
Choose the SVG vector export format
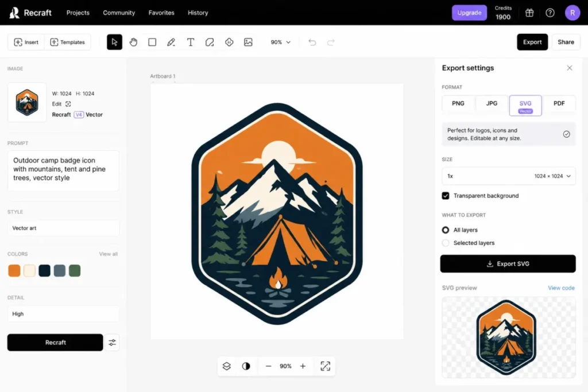(x=525, y=106)
